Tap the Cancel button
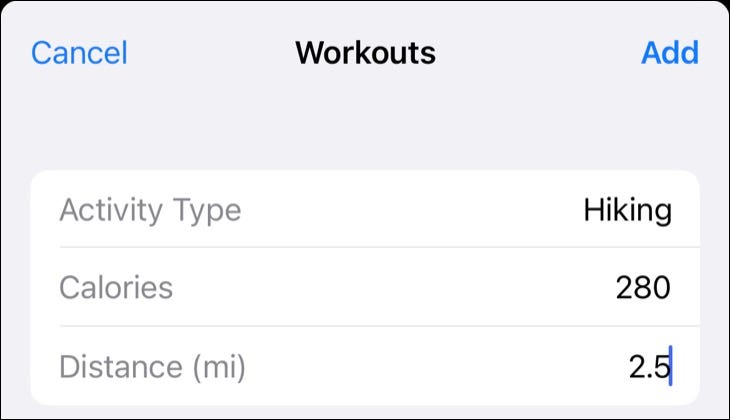This screenshot has height=420, width=730. (x=79, y=52)
